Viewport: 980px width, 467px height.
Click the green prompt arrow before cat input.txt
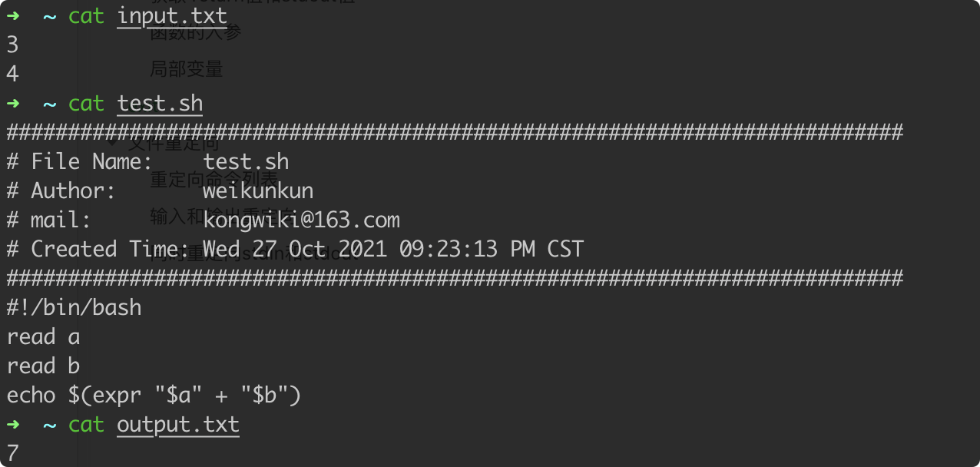pos(13,15)
